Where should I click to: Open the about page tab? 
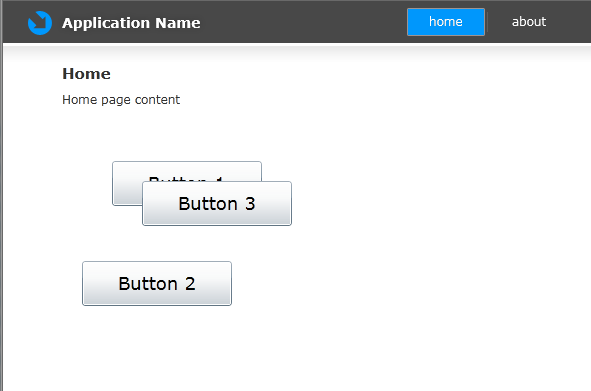coord(528,22)
